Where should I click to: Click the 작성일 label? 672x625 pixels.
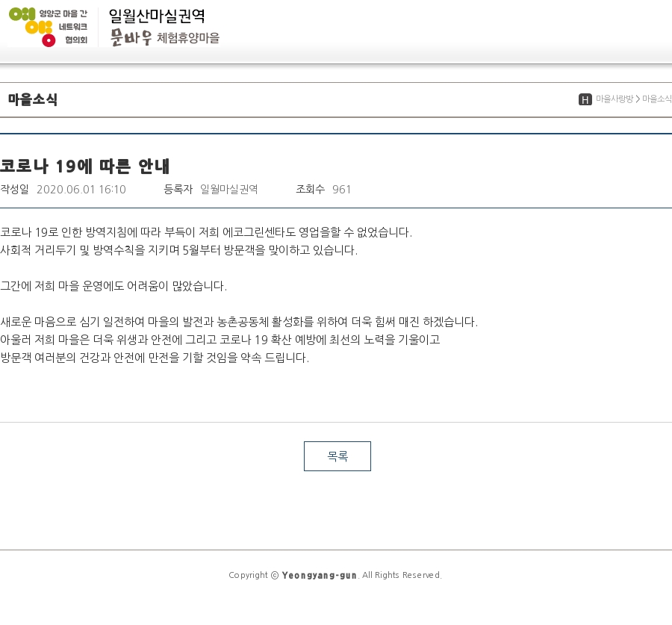pos(14,189)
